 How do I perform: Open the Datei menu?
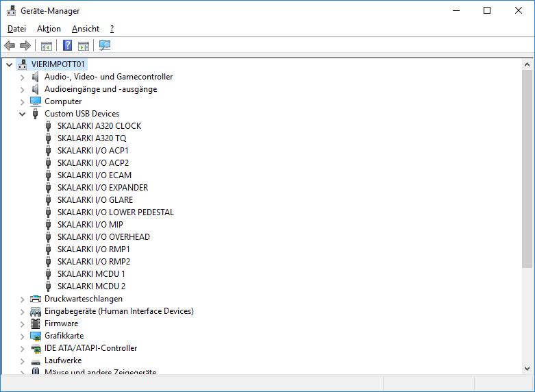[x=16, y=29]
